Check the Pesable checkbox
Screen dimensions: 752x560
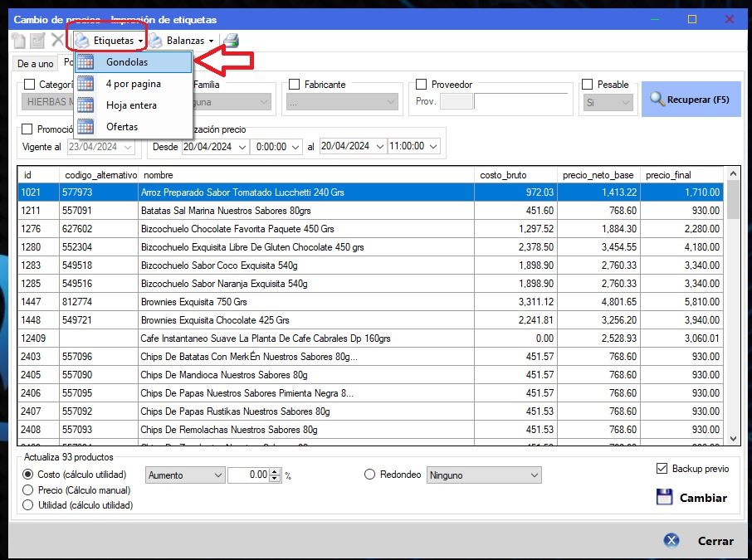tap(587, 85)
